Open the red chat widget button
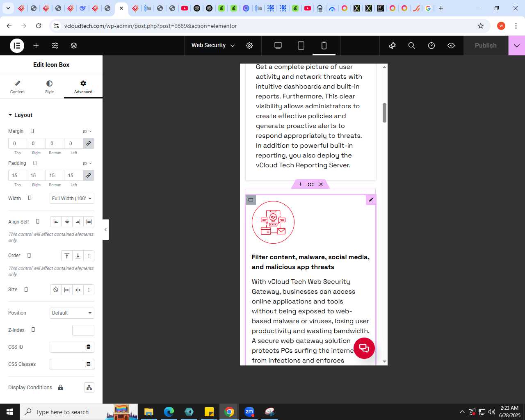 tap(364, 348)
